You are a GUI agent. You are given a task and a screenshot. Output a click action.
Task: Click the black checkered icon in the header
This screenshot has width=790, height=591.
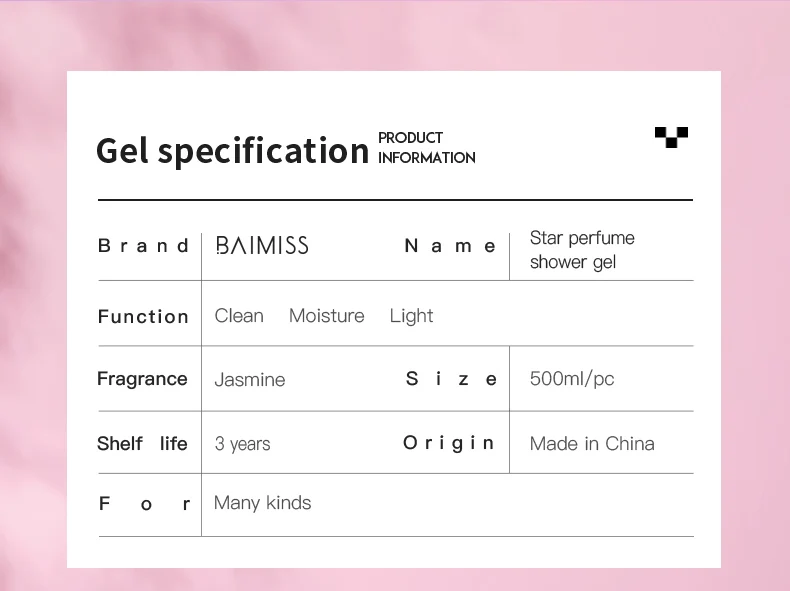coord(671,137)
